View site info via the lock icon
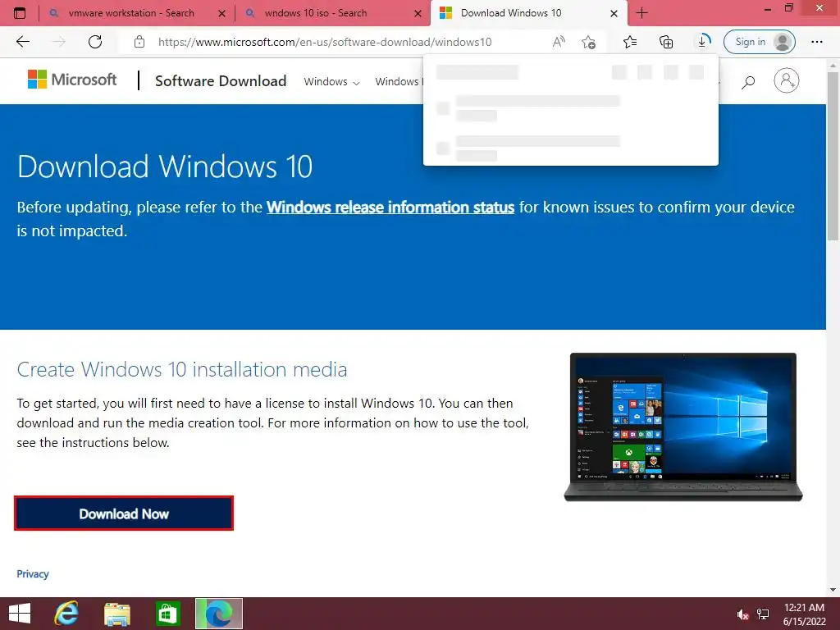This screenshot has height=630, width=840. tap(139, 42)
